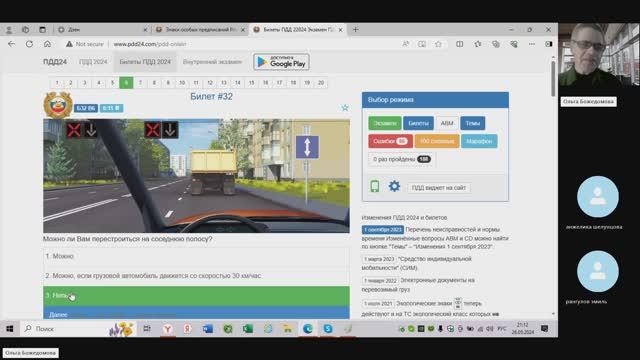
Task: Select the Темы mode button
Action: 473,123
